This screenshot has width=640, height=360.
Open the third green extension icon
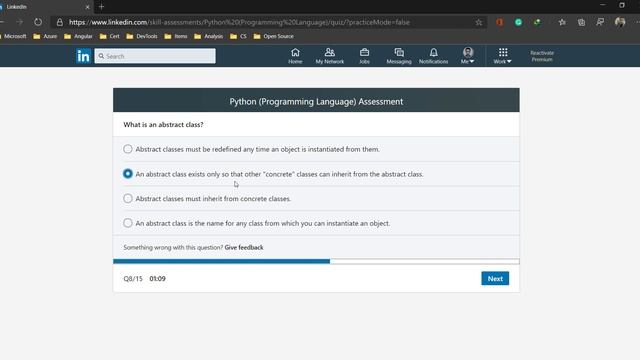[537, 22]
